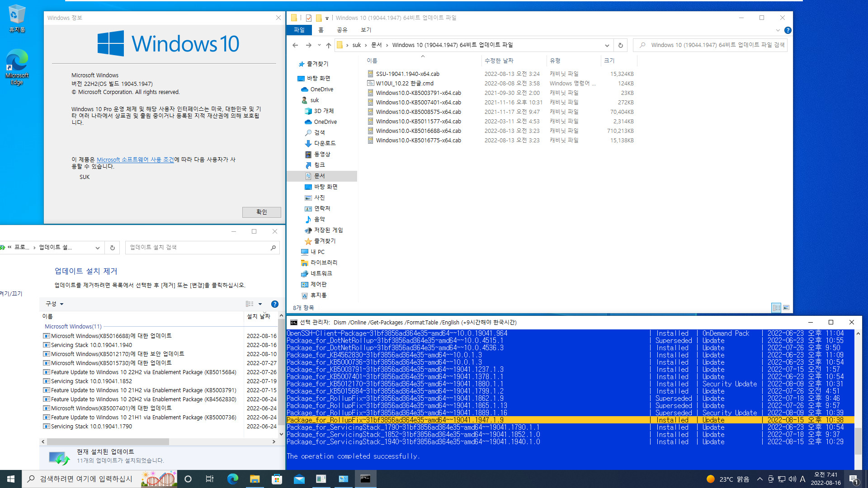
Task: Open the 파일 ribbon tab
Action: click(x=299, y=30)
